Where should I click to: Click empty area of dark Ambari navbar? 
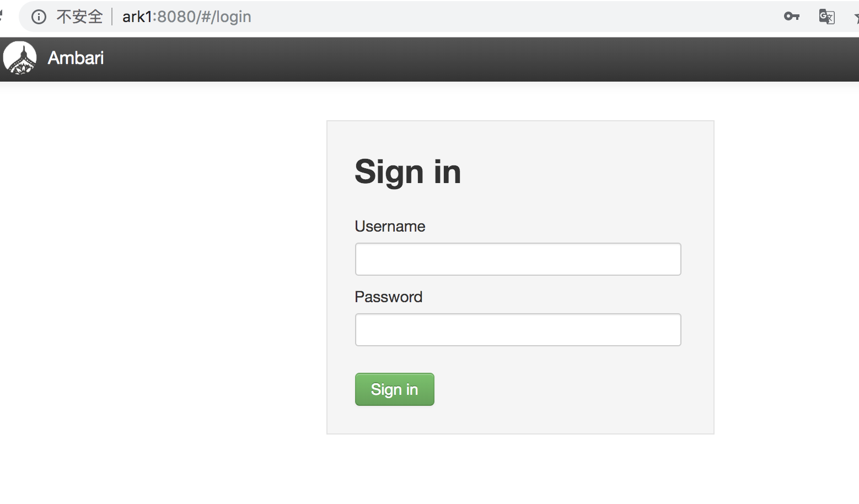click(x=441, y=59)
